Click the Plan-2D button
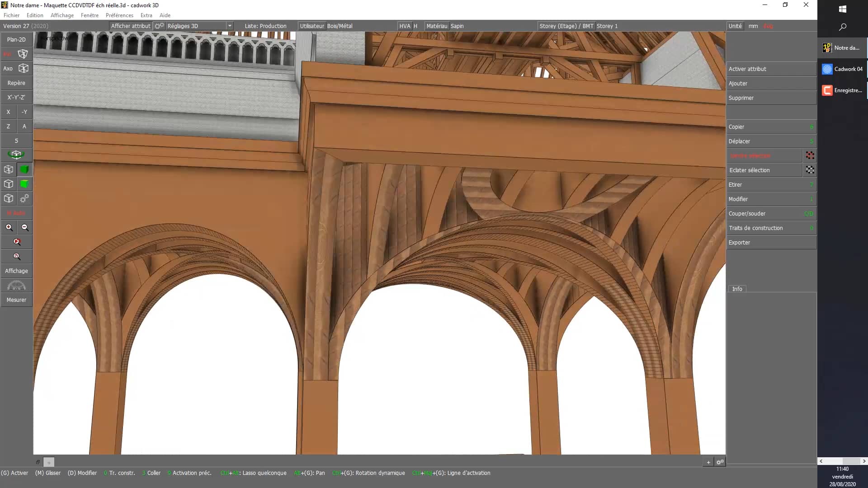This screenshot has height=488, width=868. coord(16,39)
